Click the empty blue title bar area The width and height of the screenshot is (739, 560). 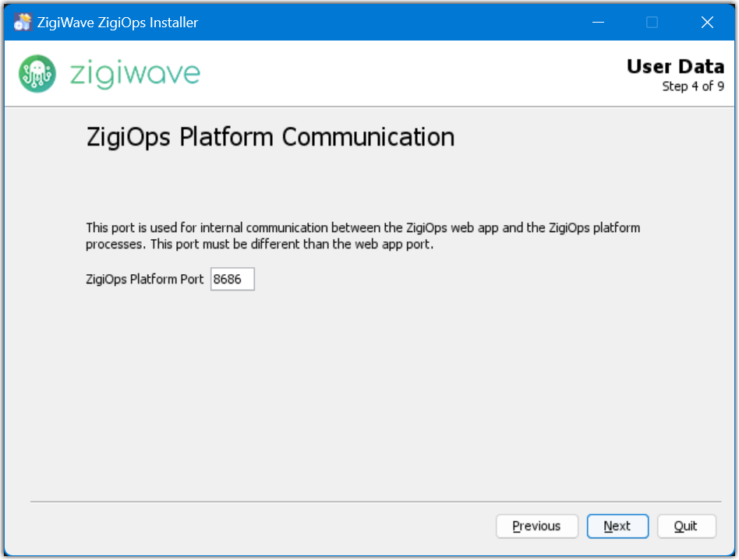click(390, 22)
